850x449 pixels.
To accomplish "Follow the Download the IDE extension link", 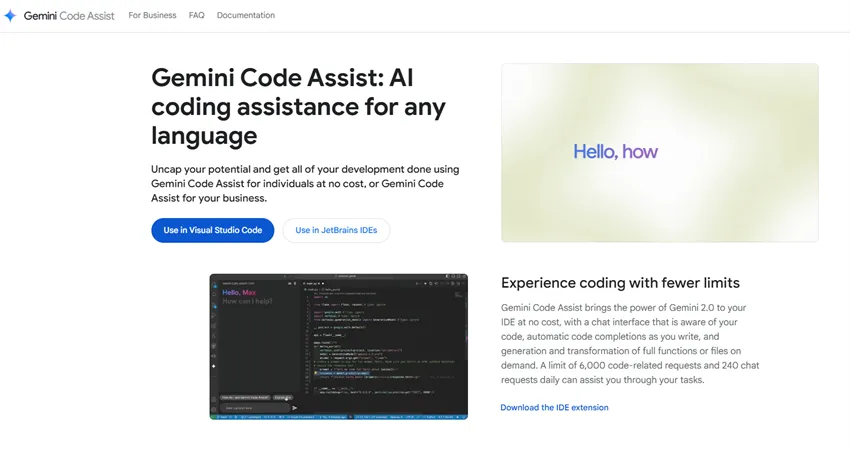I will point(554,407).
